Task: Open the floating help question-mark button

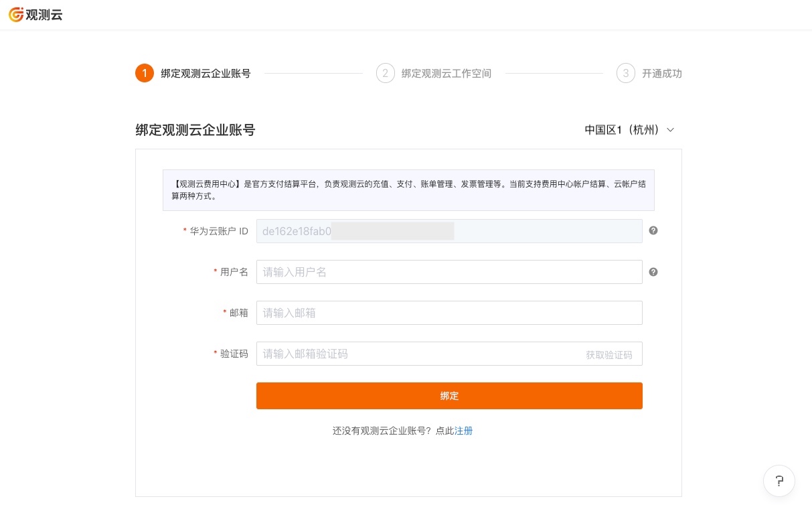Action: (779, 481)
